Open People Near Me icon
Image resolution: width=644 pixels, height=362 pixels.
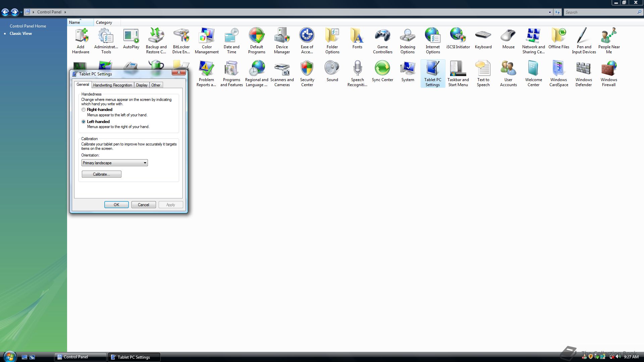pos(609,41)
